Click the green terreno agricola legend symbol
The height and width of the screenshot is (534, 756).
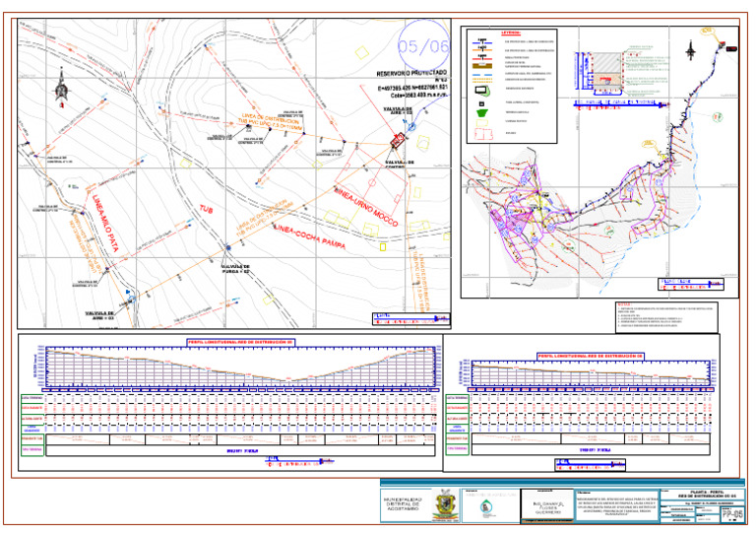482,113
